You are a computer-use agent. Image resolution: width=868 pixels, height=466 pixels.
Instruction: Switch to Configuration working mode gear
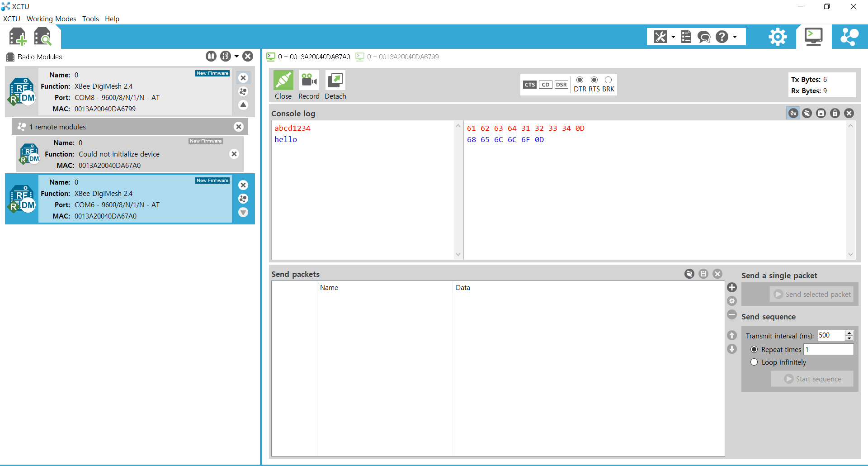(x=778, y=37)
